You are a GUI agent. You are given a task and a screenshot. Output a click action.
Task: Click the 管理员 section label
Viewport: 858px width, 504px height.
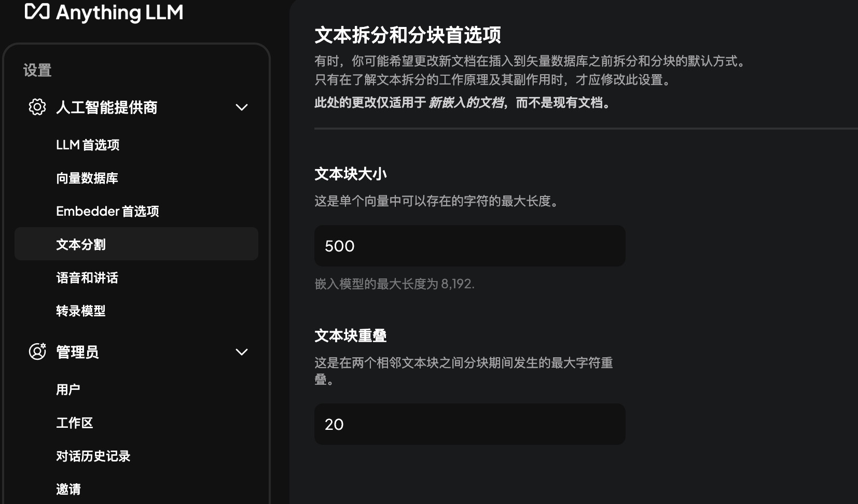coord(78,352)
